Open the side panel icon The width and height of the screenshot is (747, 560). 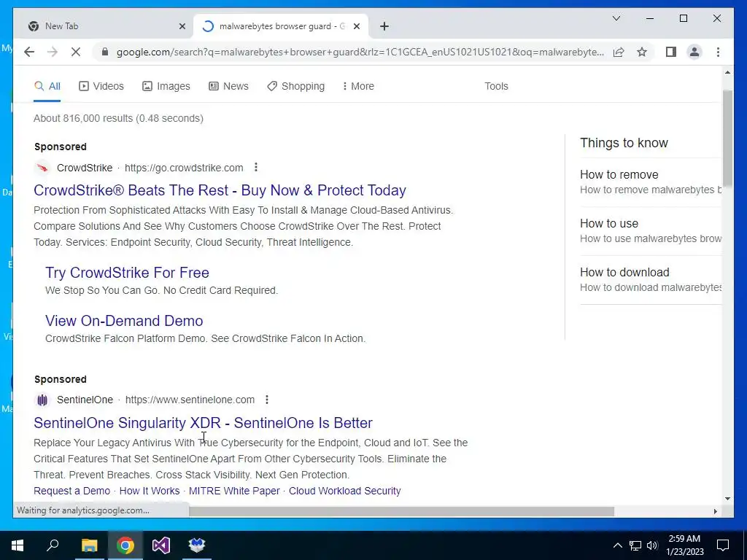671,52
